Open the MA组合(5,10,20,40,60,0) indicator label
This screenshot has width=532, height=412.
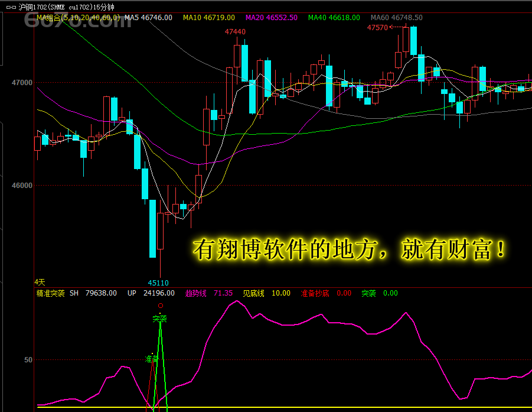click(78, 18)
